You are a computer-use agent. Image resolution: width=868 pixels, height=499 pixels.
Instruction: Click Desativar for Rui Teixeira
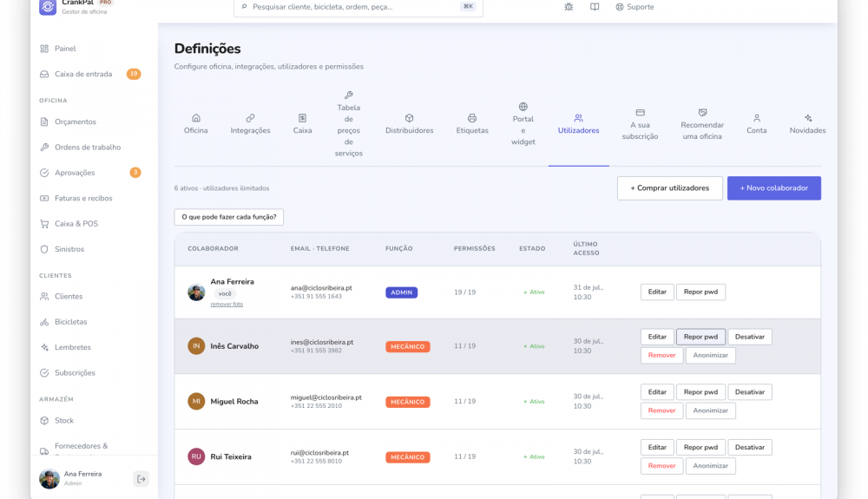(750, 448)
